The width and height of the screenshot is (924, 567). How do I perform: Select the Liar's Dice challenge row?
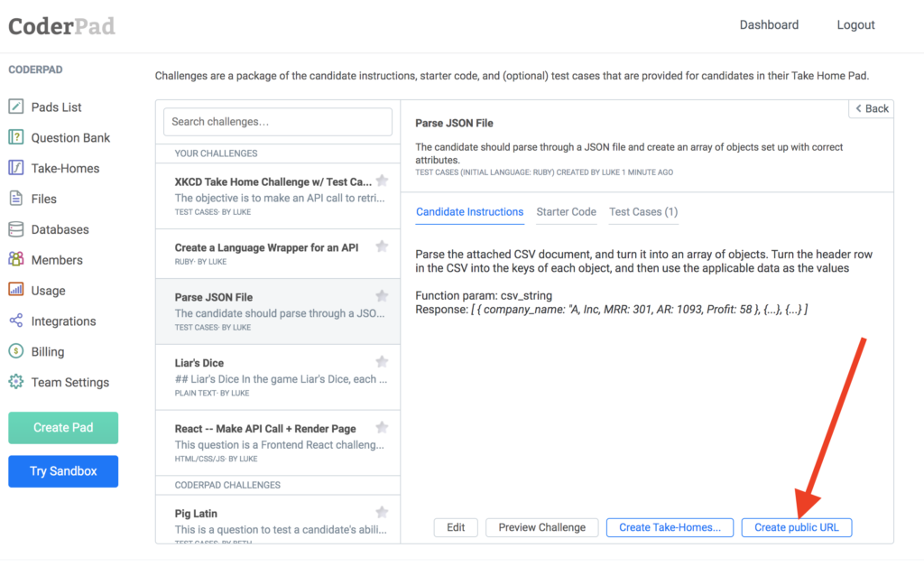(x=278, y=377)
